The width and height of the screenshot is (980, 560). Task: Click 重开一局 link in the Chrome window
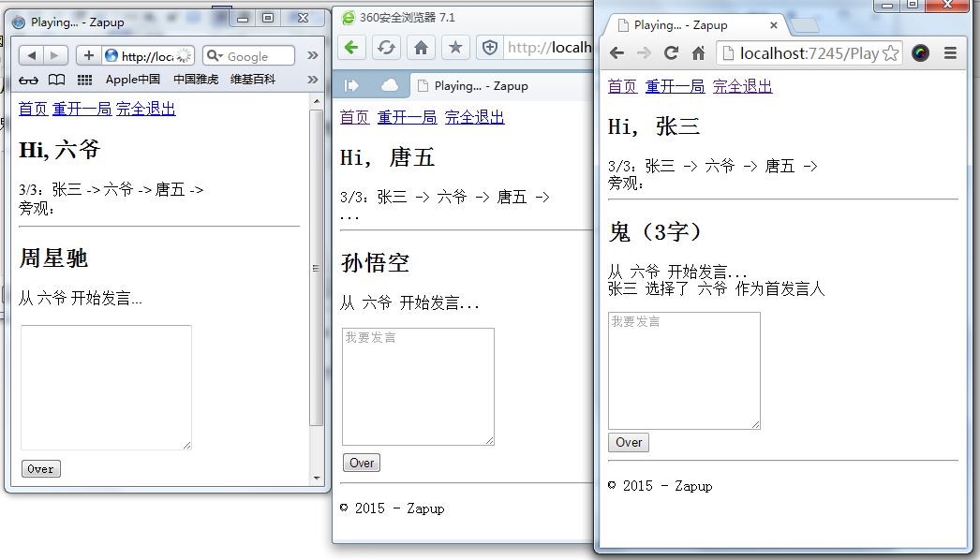point(675,86)
